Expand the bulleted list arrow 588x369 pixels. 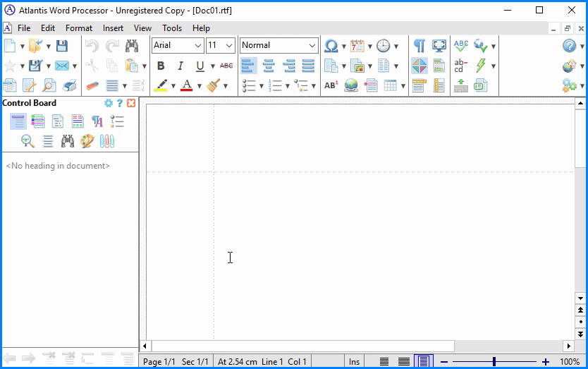[262, 86]
